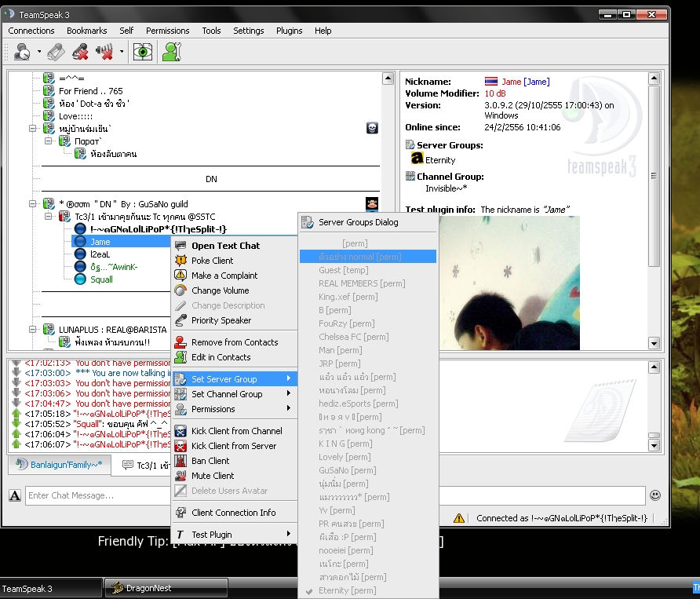Collapse the Пороτ` sub-channel node
700x599 pixels.
point(48,141)
